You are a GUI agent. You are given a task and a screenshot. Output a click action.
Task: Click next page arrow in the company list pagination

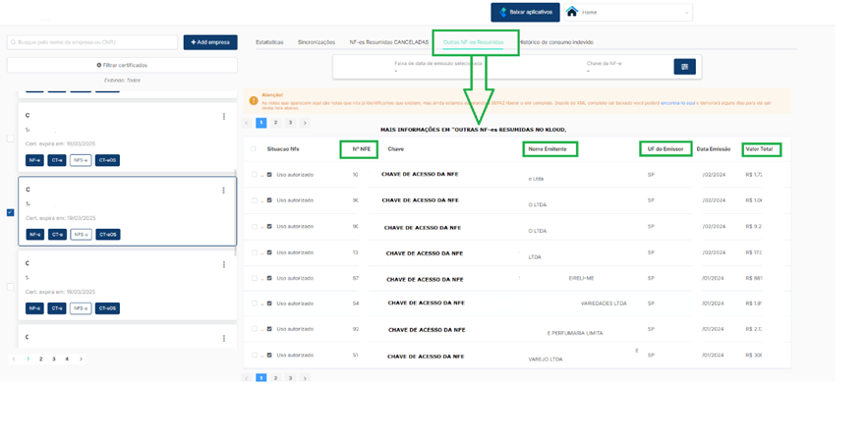click(x=81, y=360)
